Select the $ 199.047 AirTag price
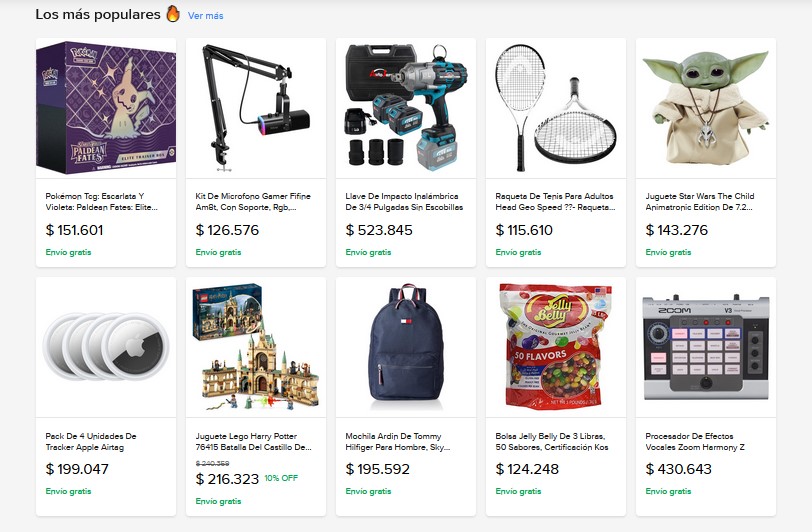Image resolution: width=812 pixels, height=532 pixels. click(x=77, y=469)
